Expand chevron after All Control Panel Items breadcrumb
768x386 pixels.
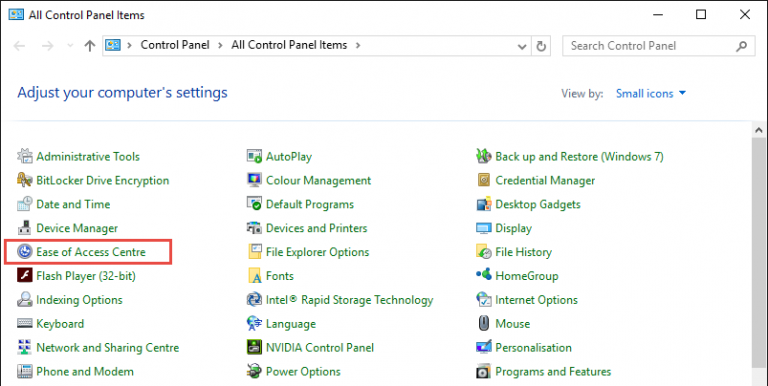358,46
